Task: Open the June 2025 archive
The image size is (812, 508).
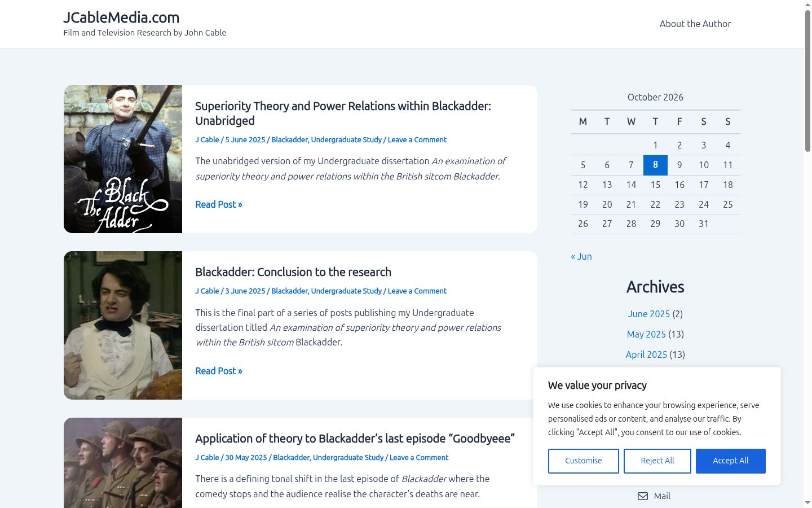Action: (649, 314)
